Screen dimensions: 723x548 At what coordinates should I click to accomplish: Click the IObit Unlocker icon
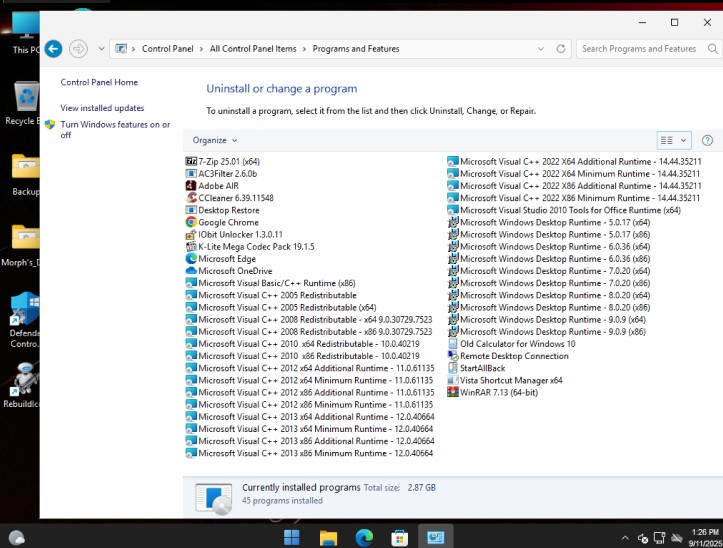tap(191, 234)
